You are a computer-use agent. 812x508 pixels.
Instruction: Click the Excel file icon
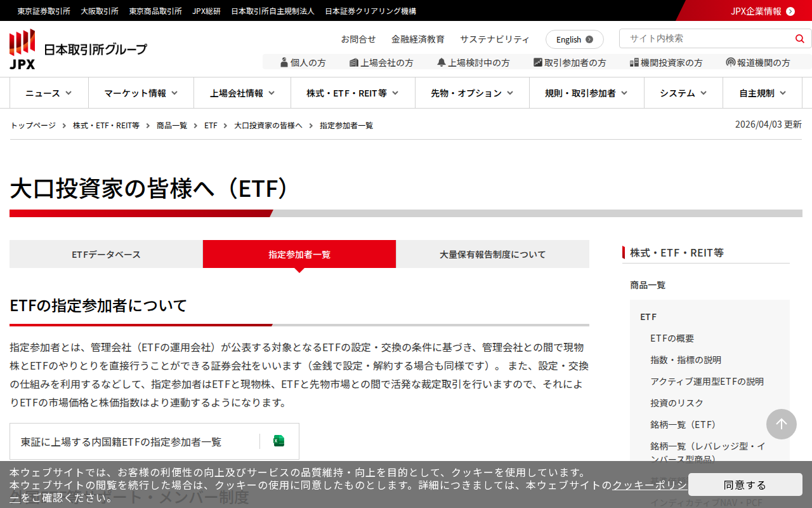278,441
